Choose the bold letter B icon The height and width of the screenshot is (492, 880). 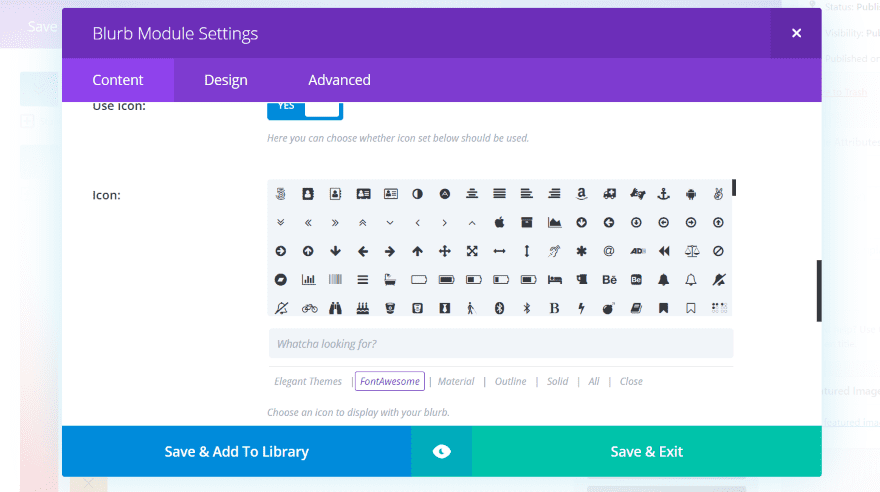(x=554, y=308)
